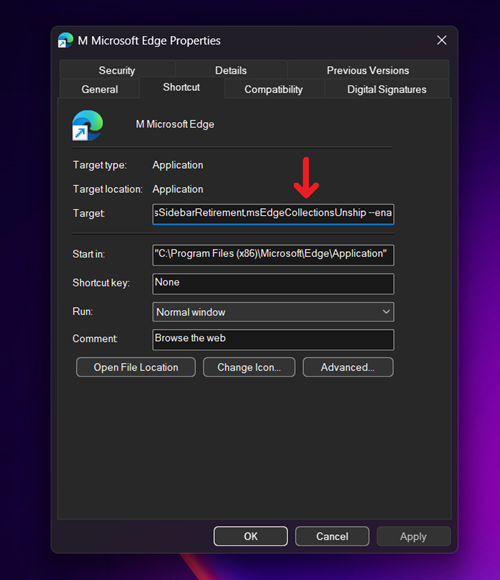The height and width of the screenshot is (580, 500).
Task: Click in the Target text field
Action: tap(273, 214)
